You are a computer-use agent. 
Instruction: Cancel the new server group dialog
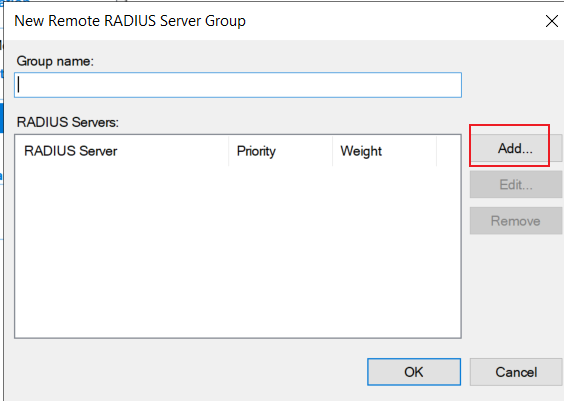click(516, 372)
